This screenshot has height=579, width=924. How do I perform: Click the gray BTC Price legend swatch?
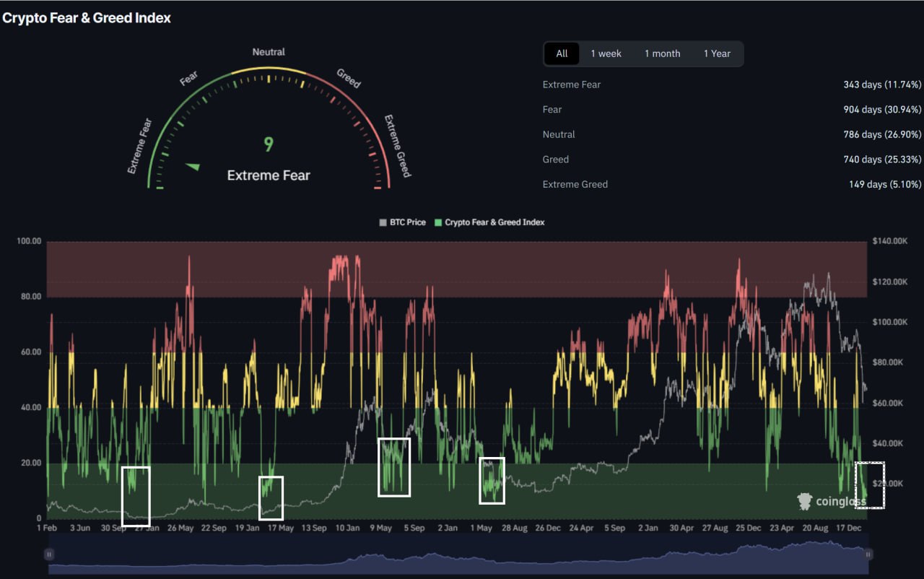coord(383,222)
